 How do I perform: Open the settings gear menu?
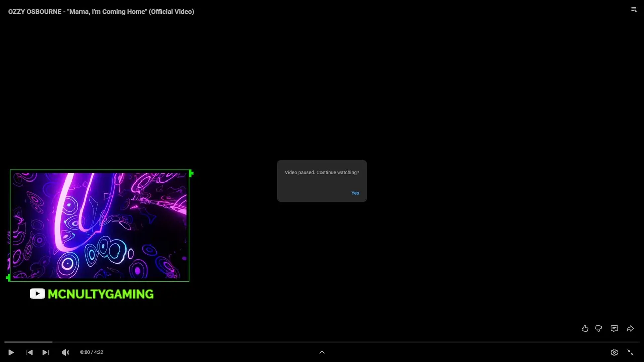tap(614, 352)
